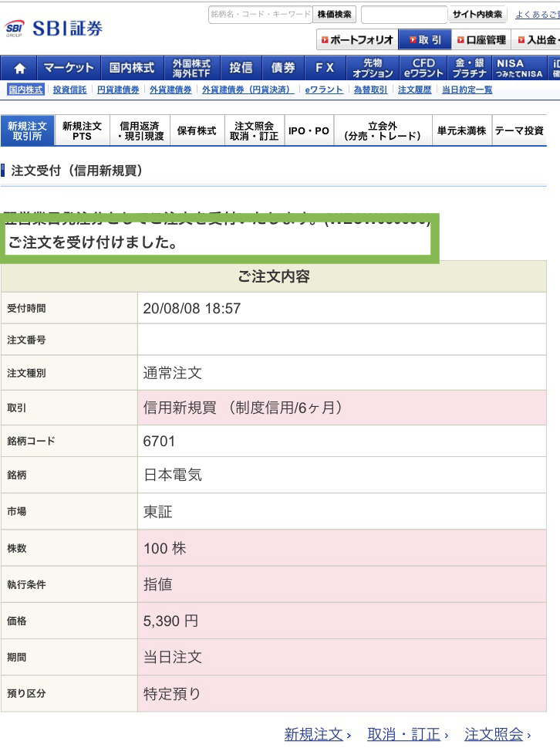Click the 外貨建債券（円貨決済） link
Viewport: 560px width, 755px height.
coord(248,90)
